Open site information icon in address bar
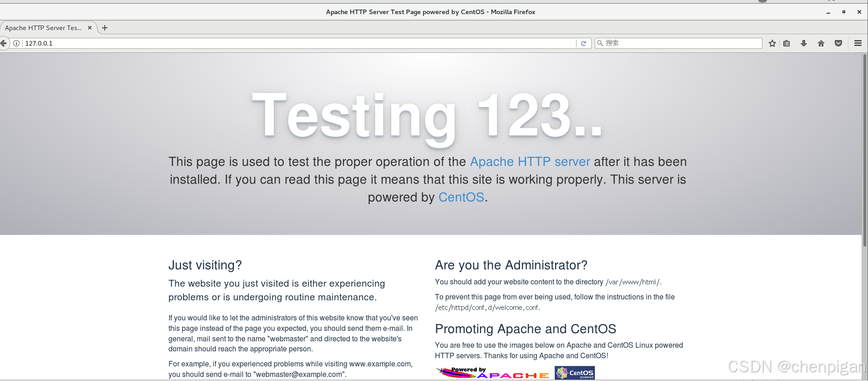 pos(16,43)
